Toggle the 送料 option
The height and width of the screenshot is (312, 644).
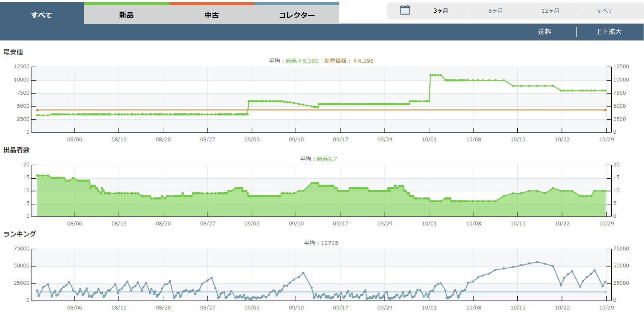[544, 32]
